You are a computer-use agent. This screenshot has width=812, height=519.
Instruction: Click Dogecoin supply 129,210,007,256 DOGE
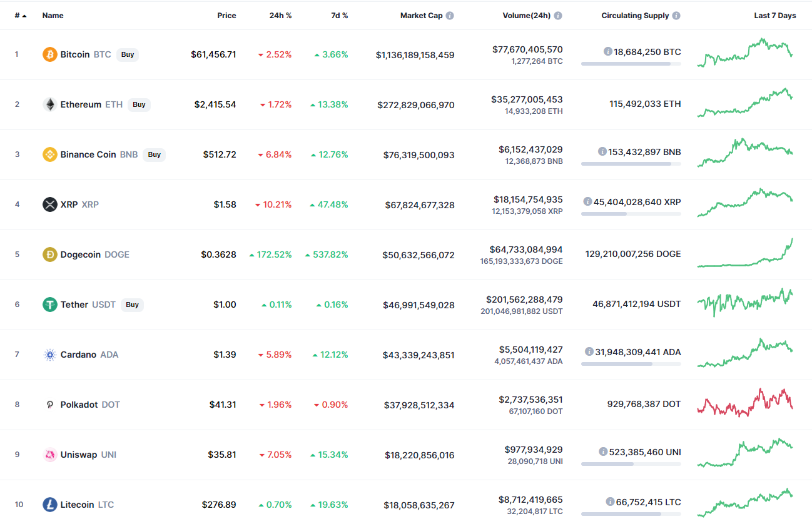(x=633, y=254)
